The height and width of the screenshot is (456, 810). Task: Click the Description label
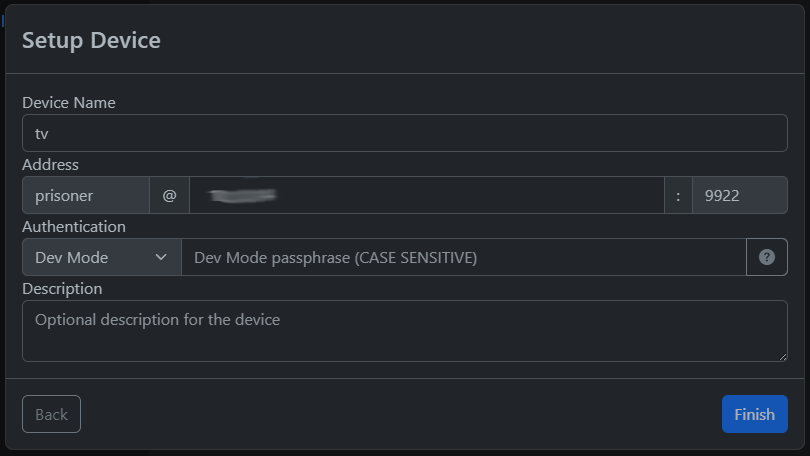tap(62, 289)
